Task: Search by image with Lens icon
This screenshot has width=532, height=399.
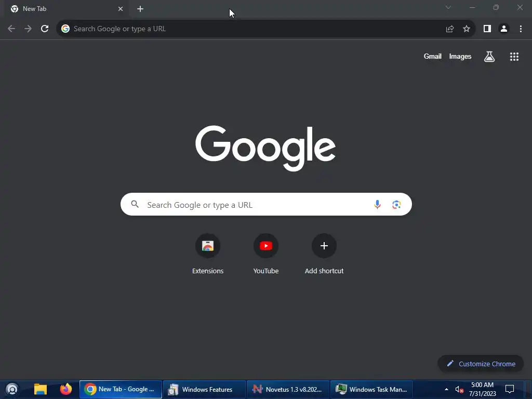Action: click(x=396, y=204)
